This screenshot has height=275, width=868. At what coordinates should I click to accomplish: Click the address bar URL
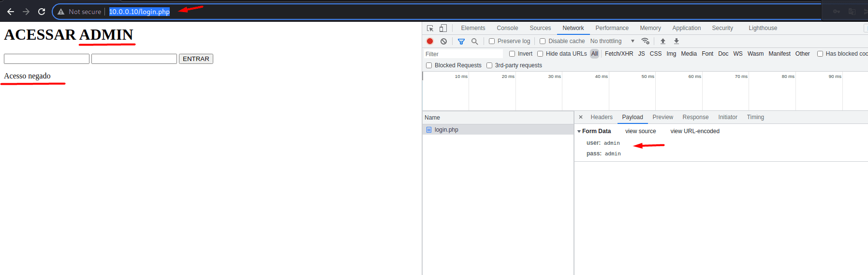point(139,12)
